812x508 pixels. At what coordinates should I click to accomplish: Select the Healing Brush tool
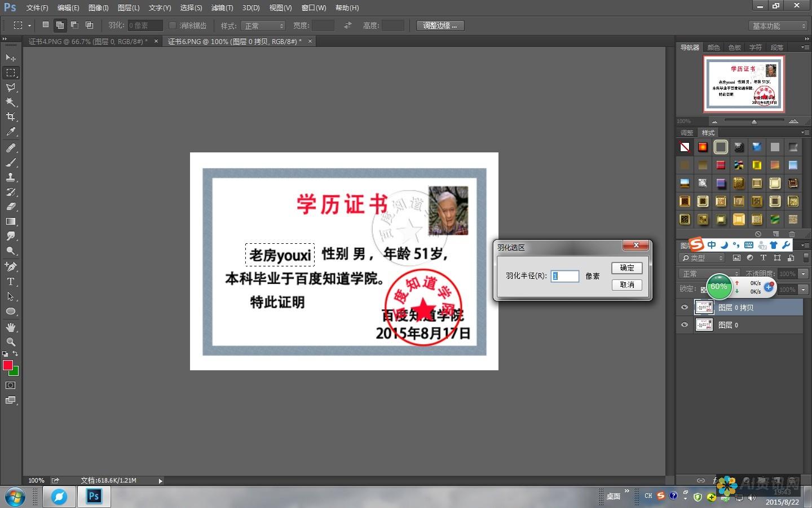click(x=11, y=148)
